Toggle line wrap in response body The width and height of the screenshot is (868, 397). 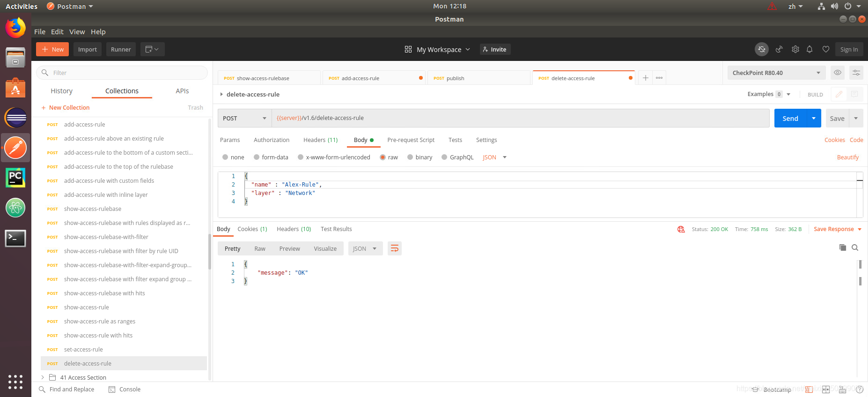click(395, 248)
